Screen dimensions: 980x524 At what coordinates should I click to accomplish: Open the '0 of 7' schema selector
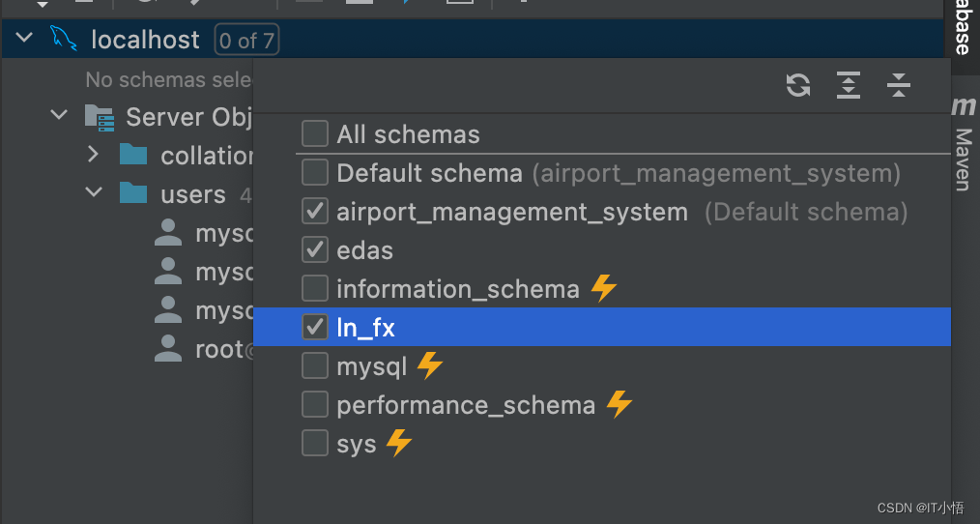(x=246, y=40)
